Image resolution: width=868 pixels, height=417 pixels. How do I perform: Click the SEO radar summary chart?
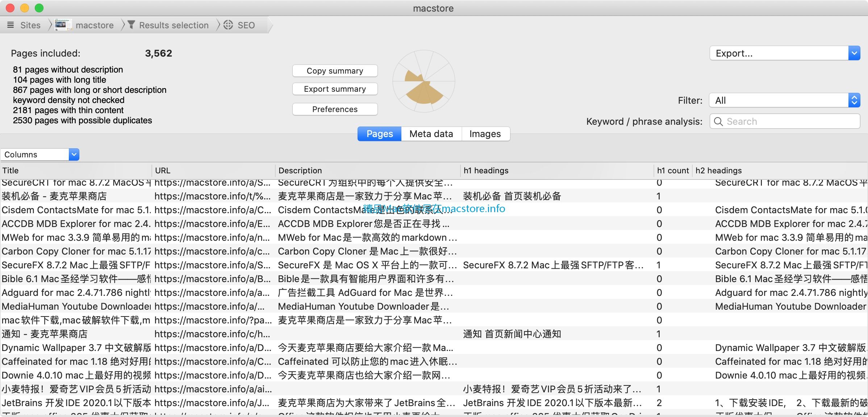[424, 82]
